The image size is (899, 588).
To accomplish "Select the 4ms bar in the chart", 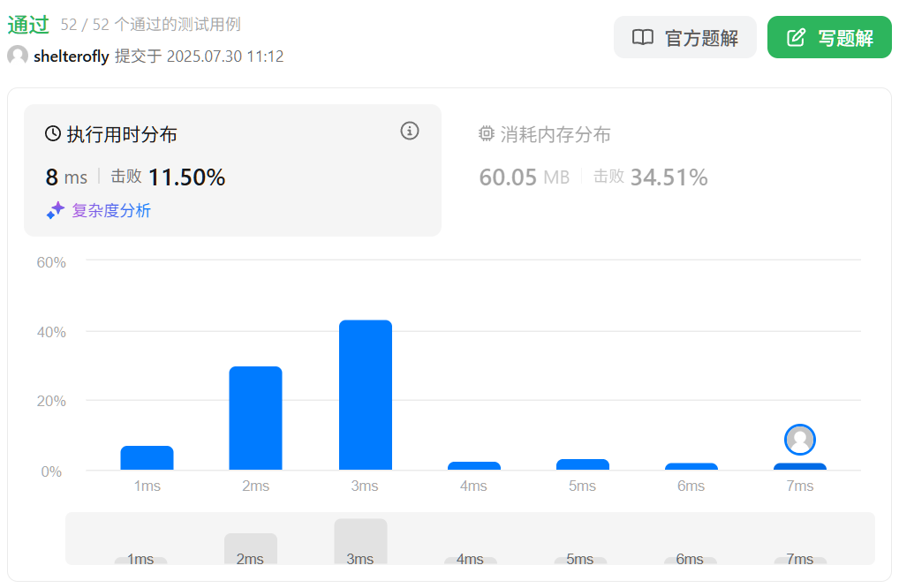I will coord(474,466).
